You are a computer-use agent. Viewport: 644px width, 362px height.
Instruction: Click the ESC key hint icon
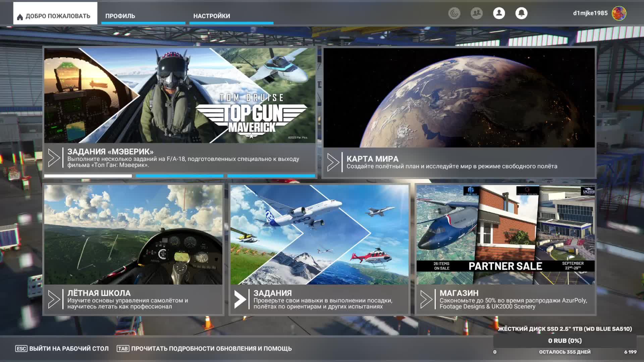21,349
